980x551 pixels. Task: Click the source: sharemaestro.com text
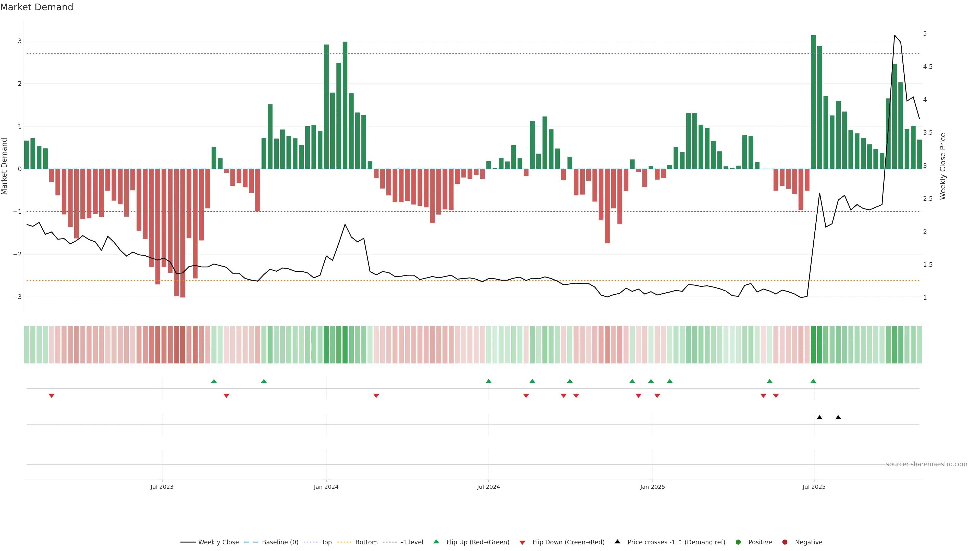click(x=926, y=464)
